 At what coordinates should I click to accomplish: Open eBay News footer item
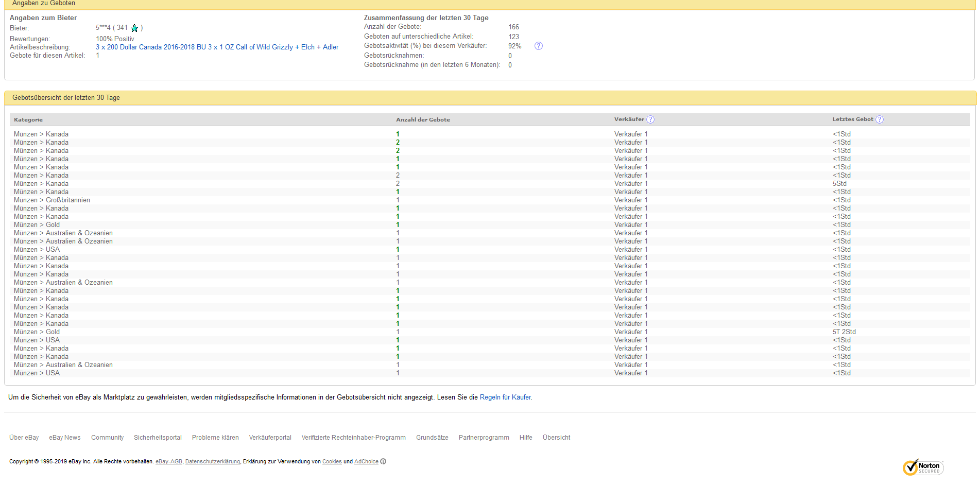tap(65, 438)
